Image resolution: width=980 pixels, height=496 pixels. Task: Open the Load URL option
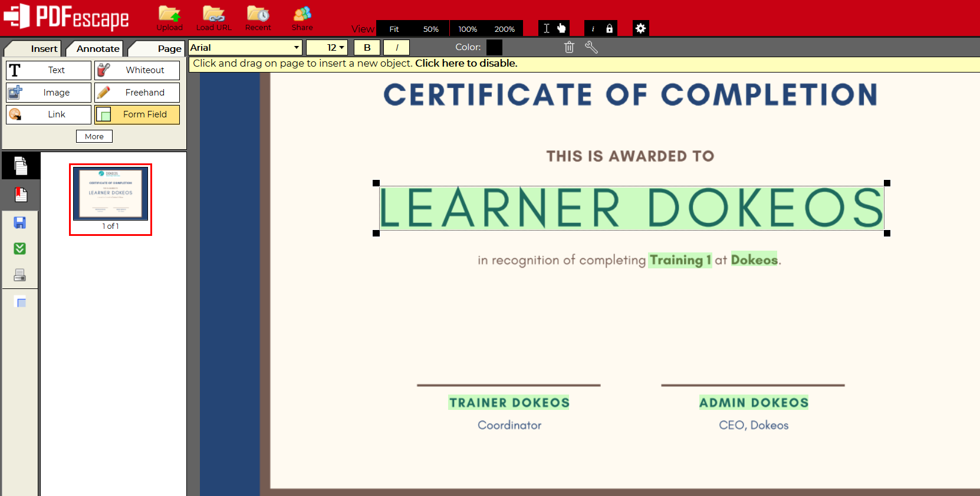213,18
